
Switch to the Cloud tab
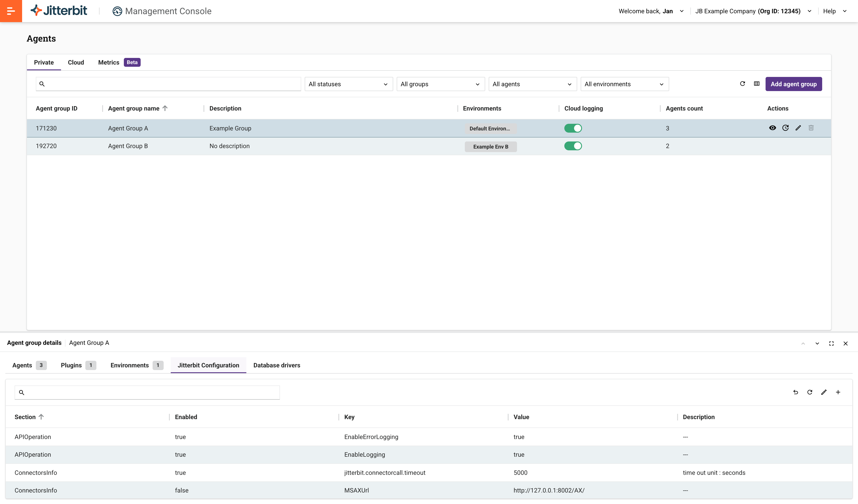click(x=76, y=62)
